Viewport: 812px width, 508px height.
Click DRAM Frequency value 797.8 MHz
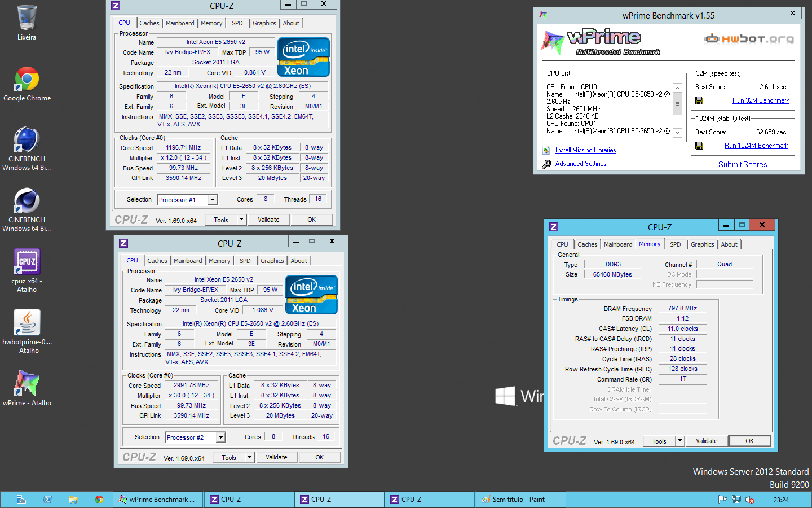682,309
